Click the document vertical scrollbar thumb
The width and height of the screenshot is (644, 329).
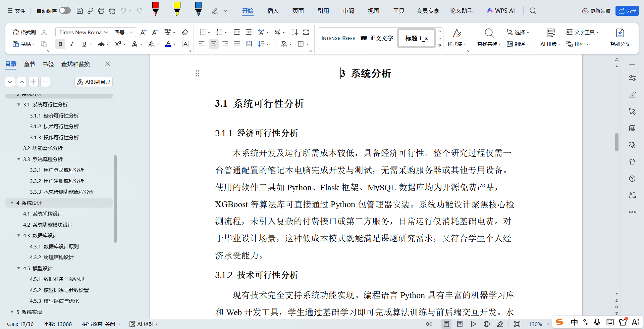(616, 142)
